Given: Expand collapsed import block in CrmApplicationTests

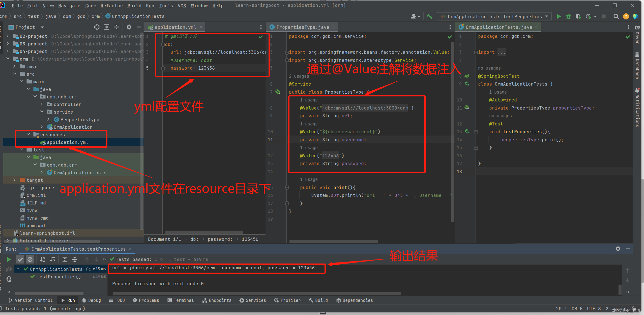Looking at the screenshot, I should (476, 52).
